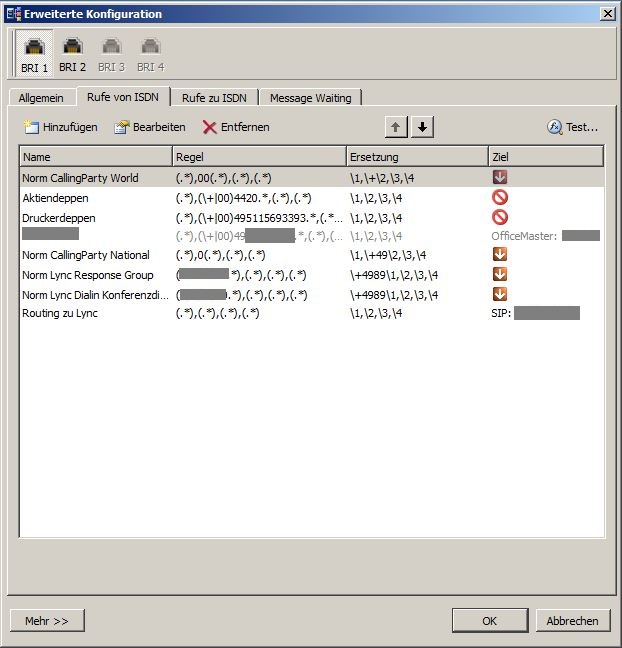The width and height of the screenshot is (622, 648).
Task: Click the blocked icon in Aktiendeppen row
Action: pos(500,198)
